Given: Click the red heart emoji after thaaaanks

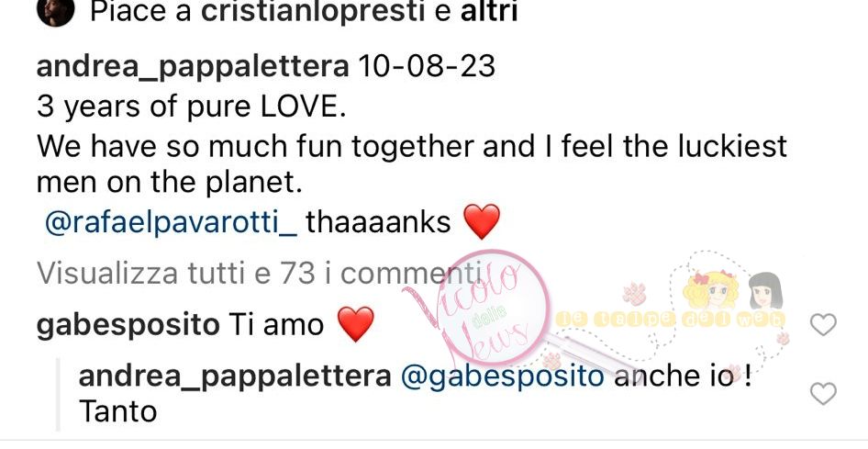Looking at the screenshot, I should coord(481,221).
